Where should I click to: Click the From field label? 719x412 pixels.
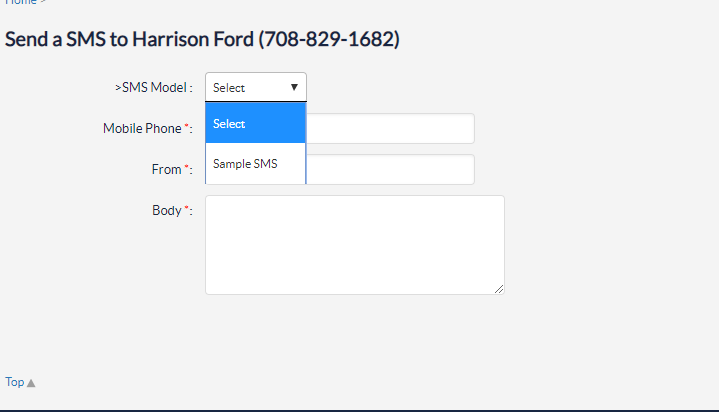(166, 169)
